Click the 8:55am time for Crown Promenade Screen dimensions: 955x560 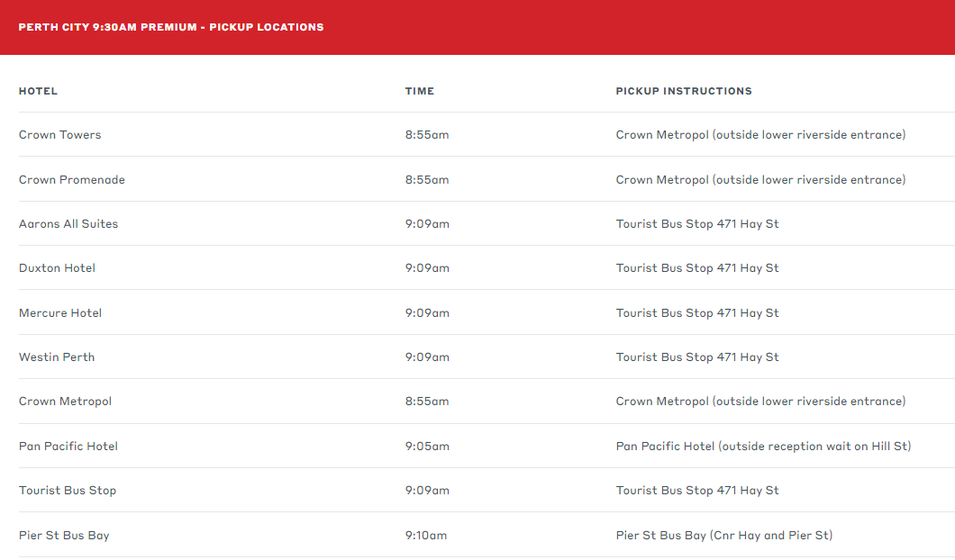click(427, 179)
